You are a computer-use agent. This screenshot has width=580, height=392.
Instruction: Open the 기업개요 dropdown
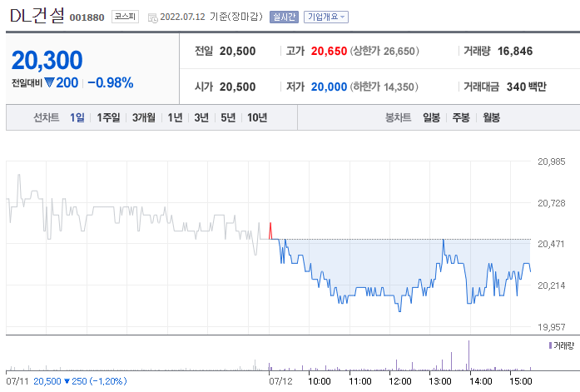(326, 17)
